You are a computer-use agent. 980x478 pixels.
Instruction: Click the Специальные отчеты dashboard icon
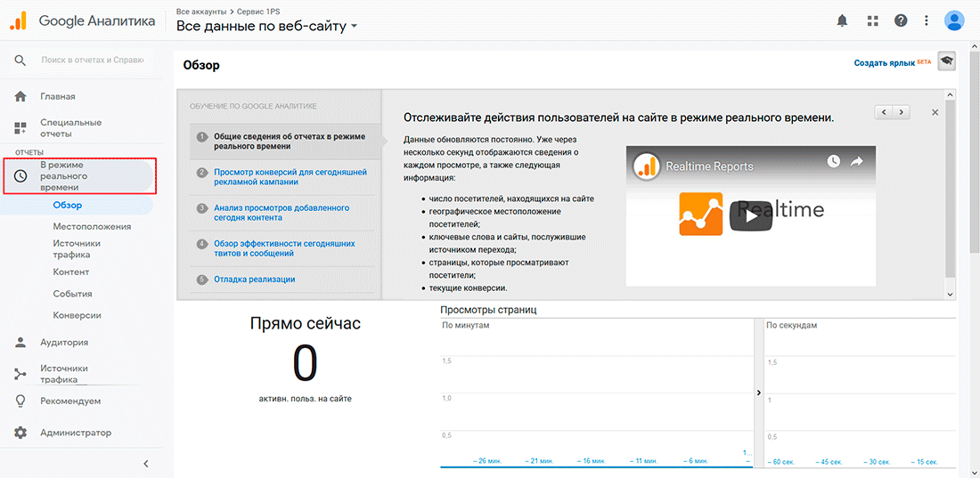pos(20,128)
